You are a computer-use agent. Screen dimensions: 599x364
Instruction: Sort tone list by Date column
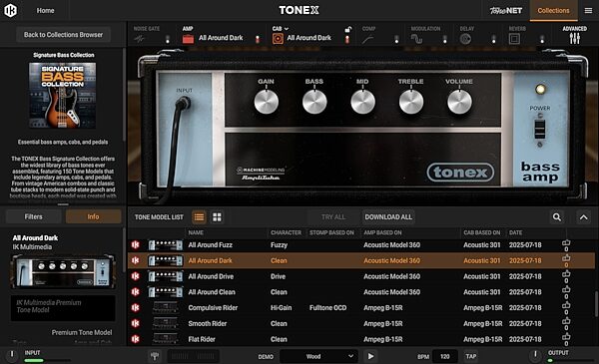[515, 232]
